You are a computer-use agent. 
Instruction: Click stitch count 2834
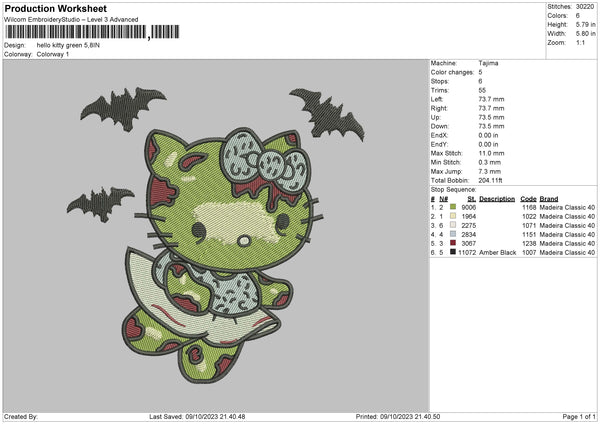468,235
